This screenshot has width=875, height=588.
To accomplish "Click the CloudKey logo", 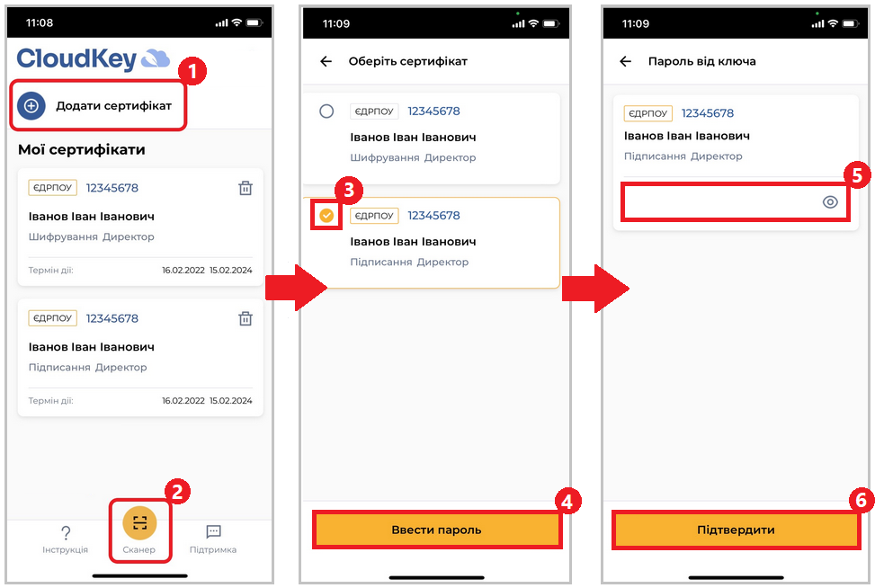I will [x=94, y=59].
